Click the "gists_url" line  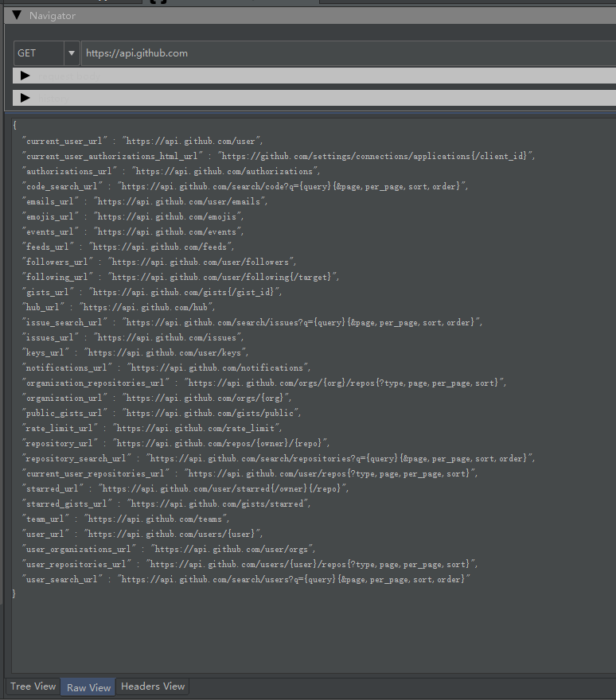click(152, 293)
